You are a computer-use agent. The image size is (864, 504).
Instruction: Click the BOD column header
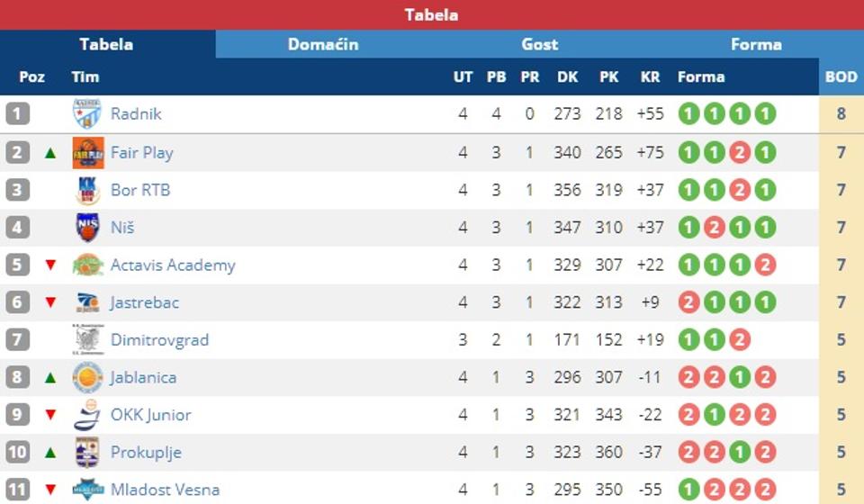tap(841, 77)
